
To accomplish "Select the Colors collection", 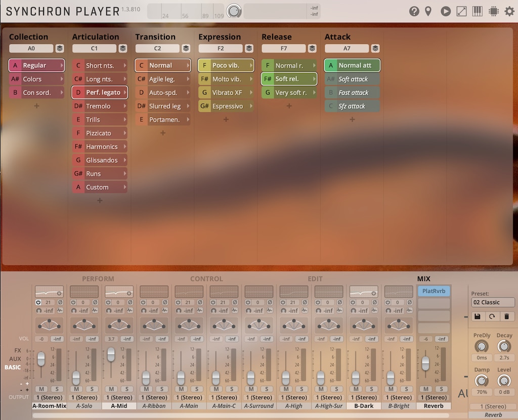I will pos(36,79).
